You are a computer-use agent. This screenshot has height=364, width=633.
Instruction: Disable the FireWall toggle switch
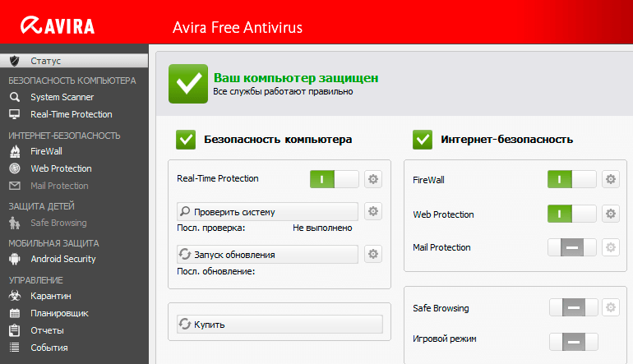[x=571, y=179]
